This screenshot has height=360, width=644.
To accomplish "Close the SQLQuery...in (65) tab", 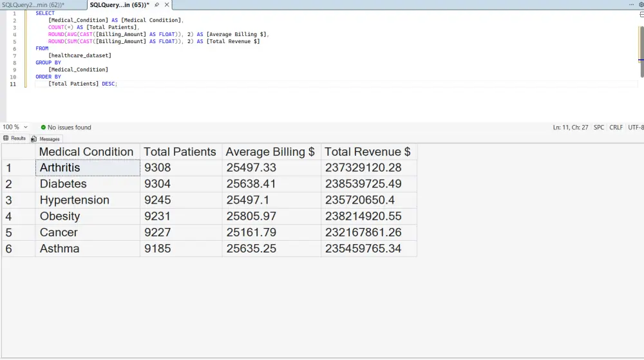I will pyautogui.click(x=167, y=5).
